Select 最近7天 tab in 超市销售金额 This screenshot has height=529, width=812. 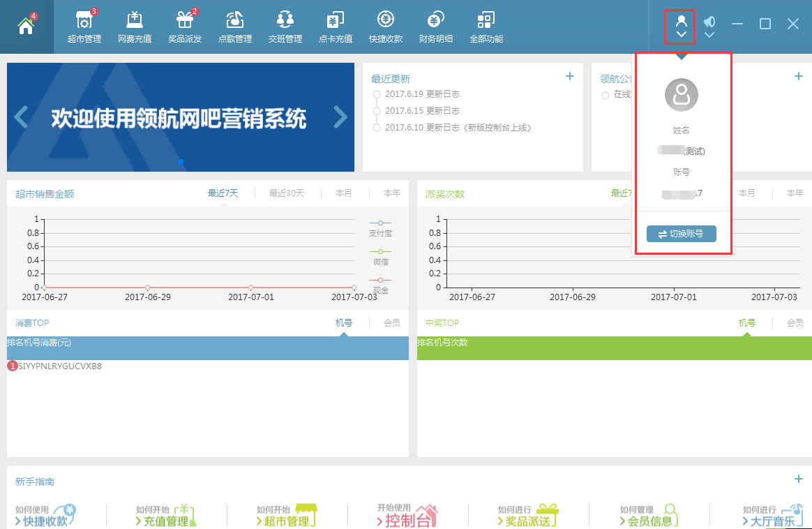click(x=223, y=193)
